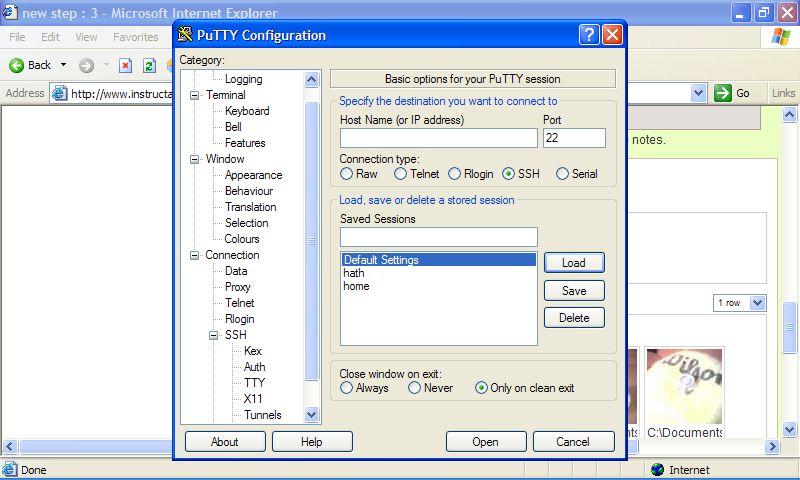Select the 'hath' saved session
Screen dimensions: 800x480
354,273
